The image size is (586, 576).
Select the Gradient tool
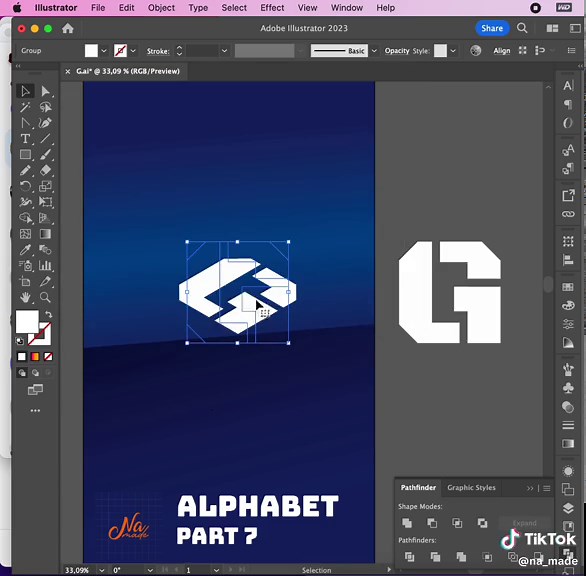45,234
